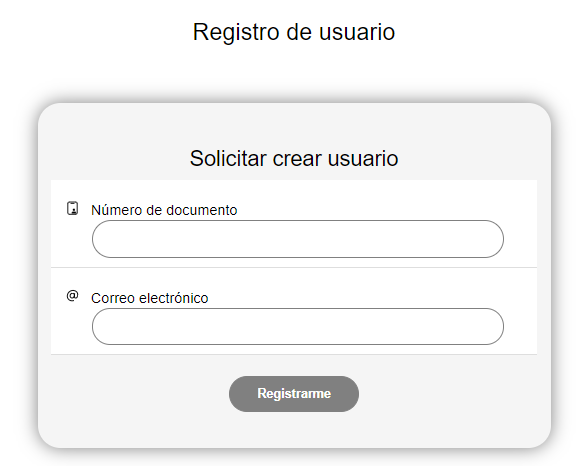Click the @ icon beside Correo electrónico

pos(72,296)
